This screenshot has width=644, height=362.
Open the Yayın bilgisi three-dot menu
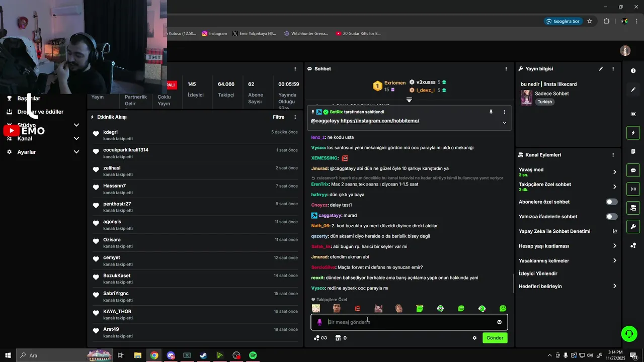coord(613,69)
